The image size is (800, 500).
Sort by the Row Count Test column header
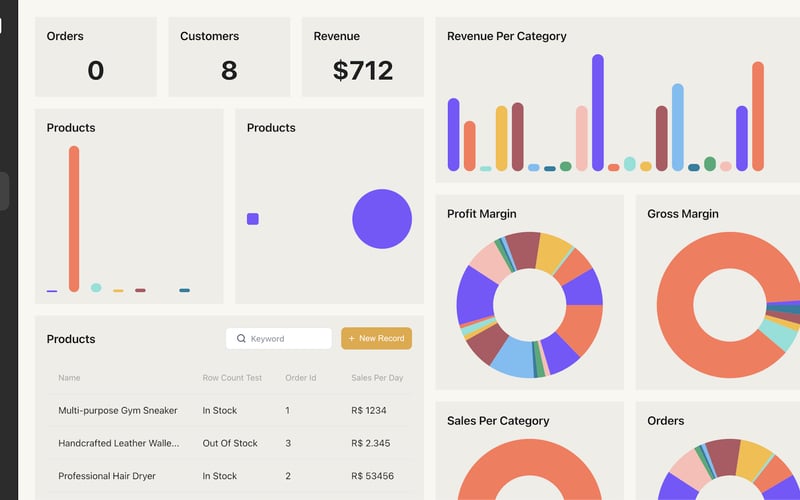232,378
